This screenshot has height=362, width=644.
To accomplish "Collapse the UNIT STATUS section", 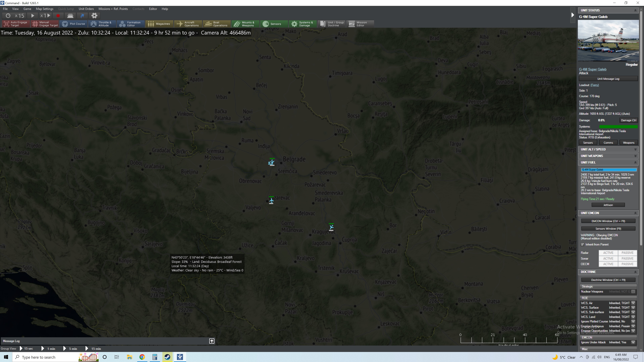I will (635, 10).
